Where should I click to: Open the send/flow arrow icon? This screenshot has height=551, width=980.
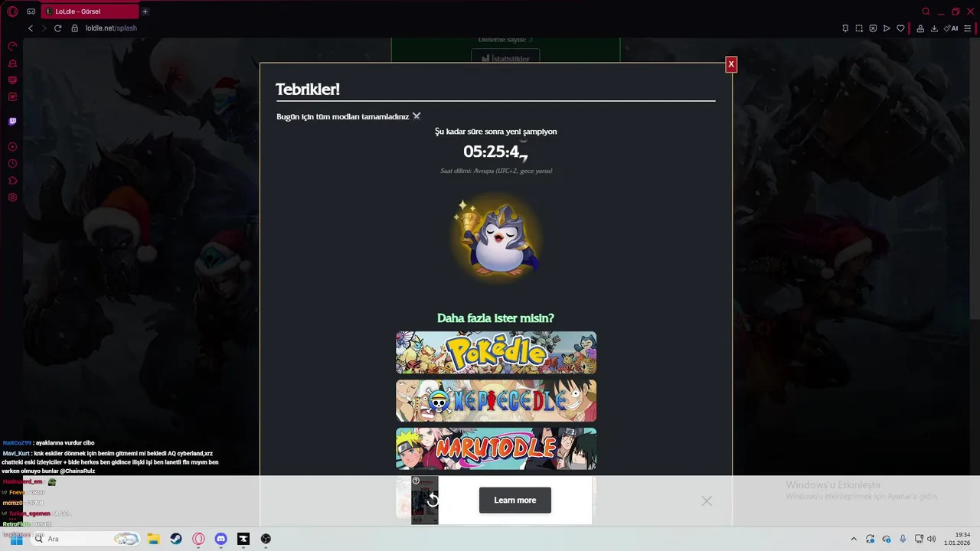(887, 28)
